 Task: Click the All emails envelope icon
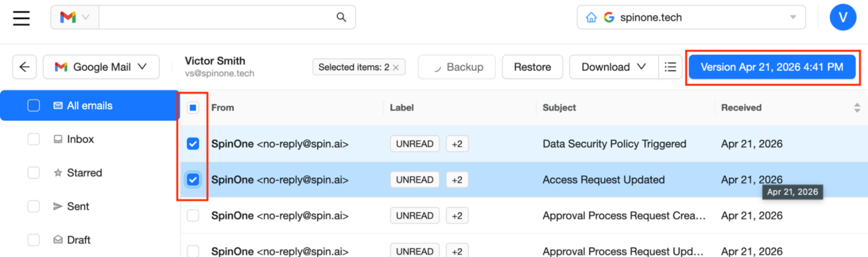tap(58, 106)
